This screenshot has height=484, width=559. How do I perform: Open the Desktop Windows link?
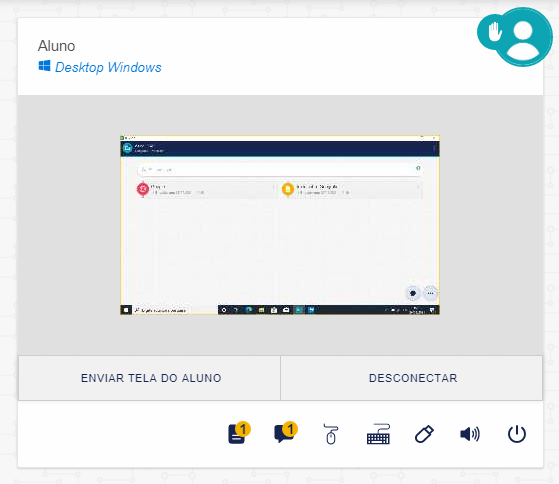108,67
